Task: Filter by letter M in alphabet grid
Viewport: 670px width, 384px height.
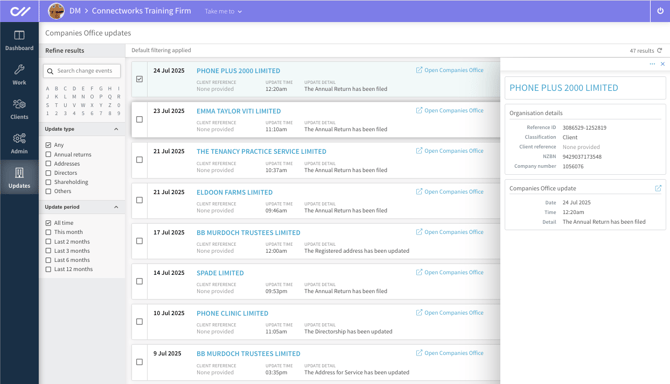Action: point(74,97)
